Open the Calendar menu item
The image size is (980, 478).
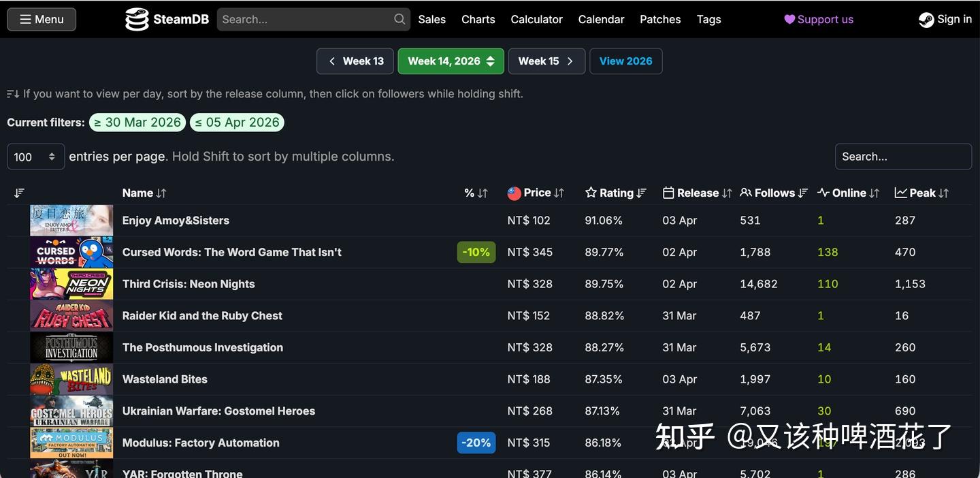pos(601,19)
